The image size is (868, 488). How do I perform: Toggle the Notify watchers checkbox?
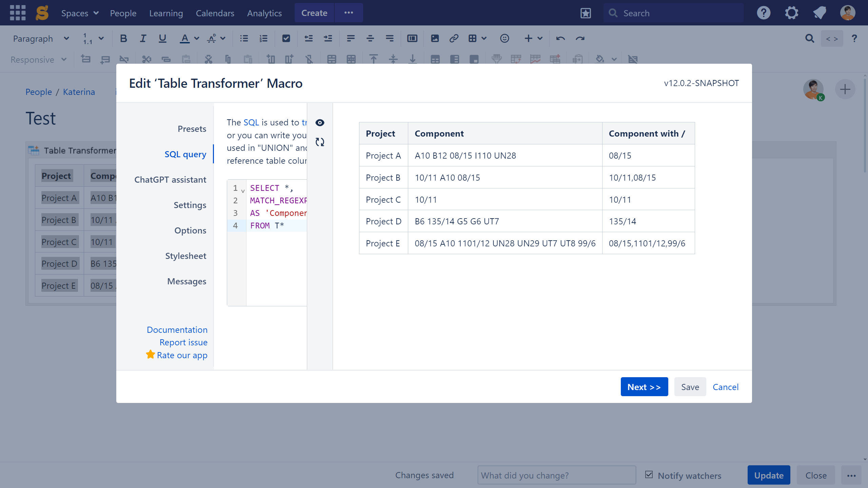tap(649, 474)
